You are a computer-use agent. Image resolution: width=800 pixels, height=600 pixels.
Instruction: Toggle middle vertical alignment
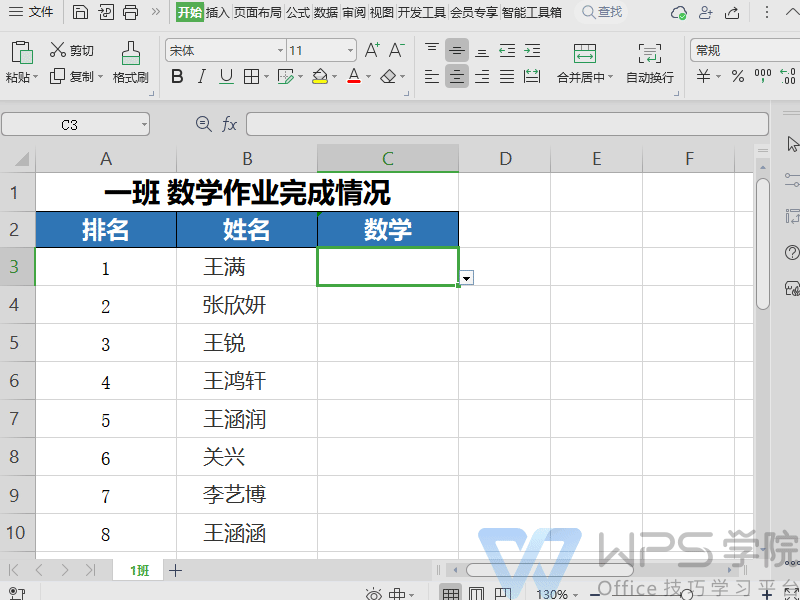[457, 50]
